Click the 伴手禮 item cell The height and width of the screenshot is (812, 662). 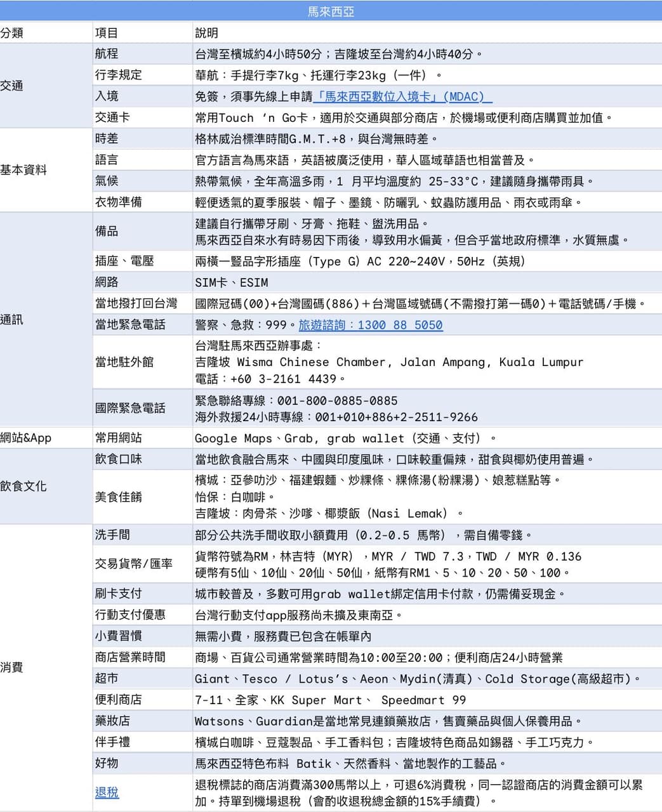pyautogui.click(x=143, y=742)
